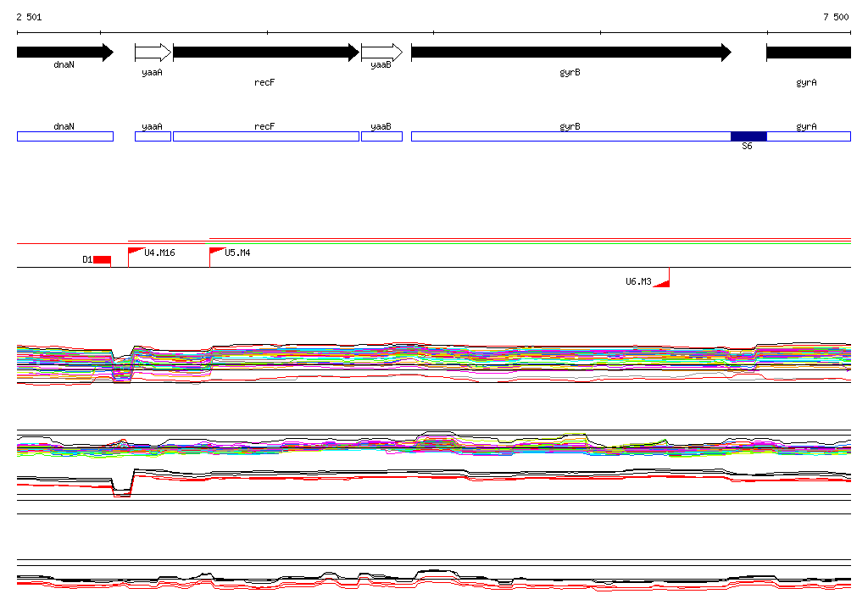Select the D1 red block marker

(x=103, y=260)
